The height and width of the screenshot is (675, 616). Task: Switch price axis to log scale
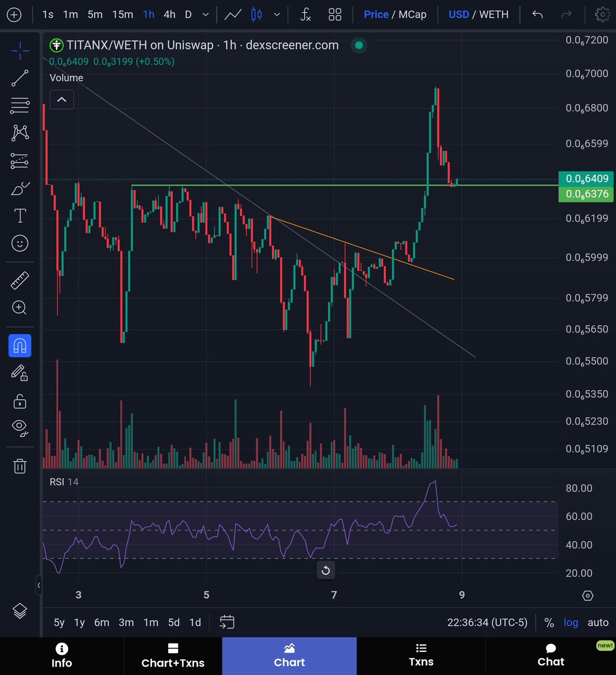click(570, 622)
